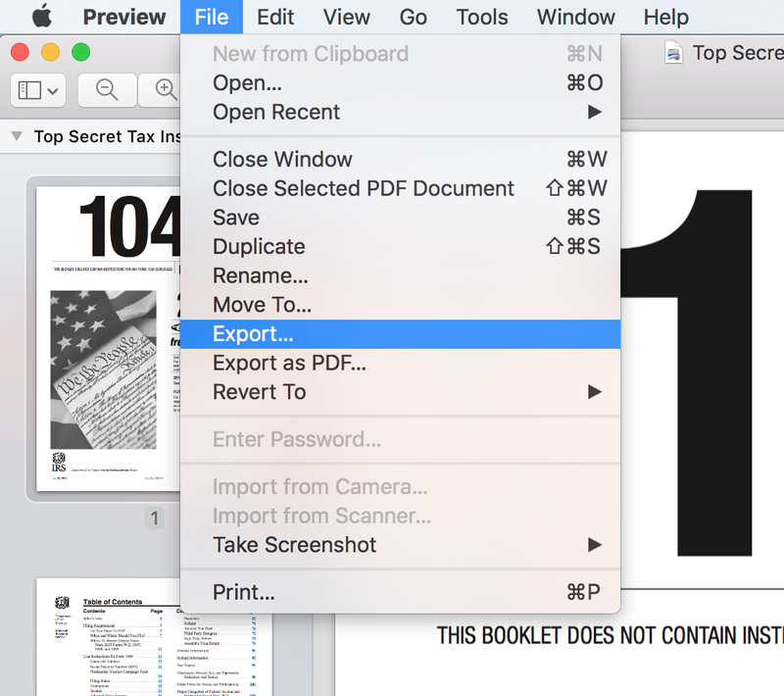This screenshot has width=784, height=696.
Task: Select Rename… menu item
Action: coord(400,275)
